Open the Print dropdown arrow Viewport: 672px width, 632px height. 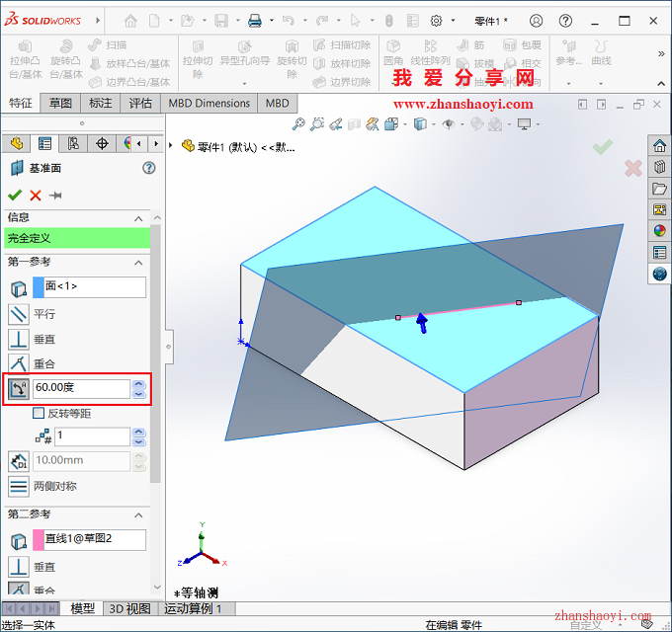pos(272,20)
